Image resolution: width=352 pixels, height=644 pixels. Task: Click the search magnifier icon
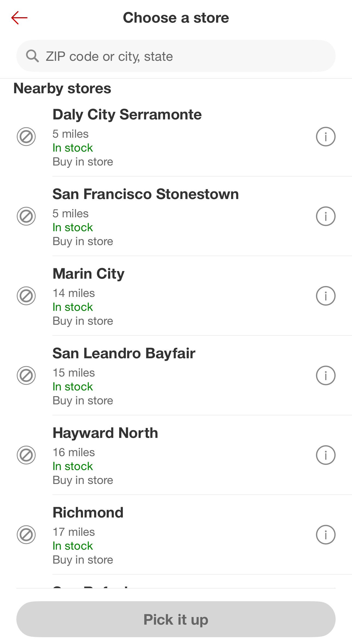(32, 56)
